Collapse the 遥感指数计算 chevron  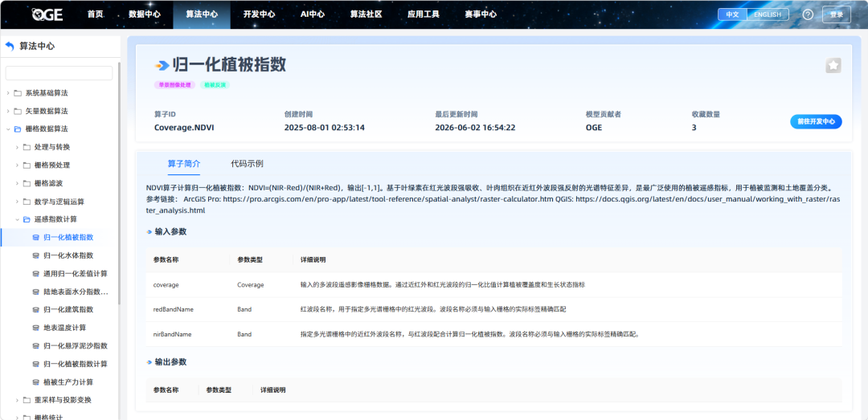click(x=17, y=220)
